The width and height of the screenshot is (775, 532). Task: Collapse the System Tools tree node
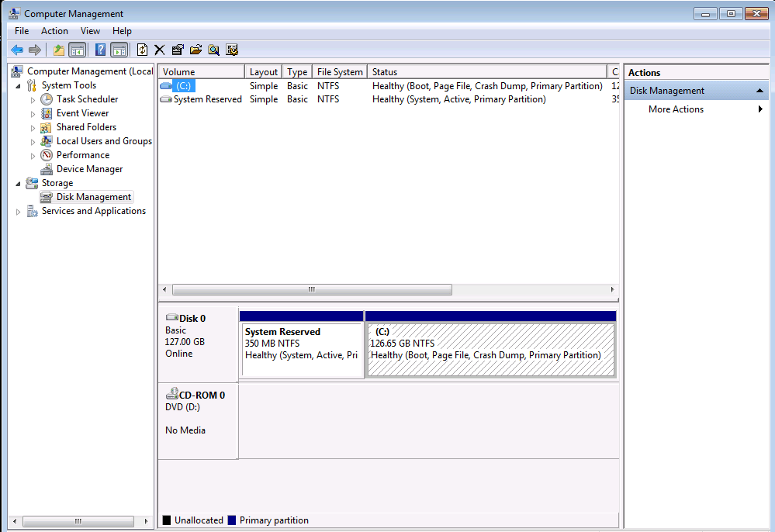pos(19,86)
